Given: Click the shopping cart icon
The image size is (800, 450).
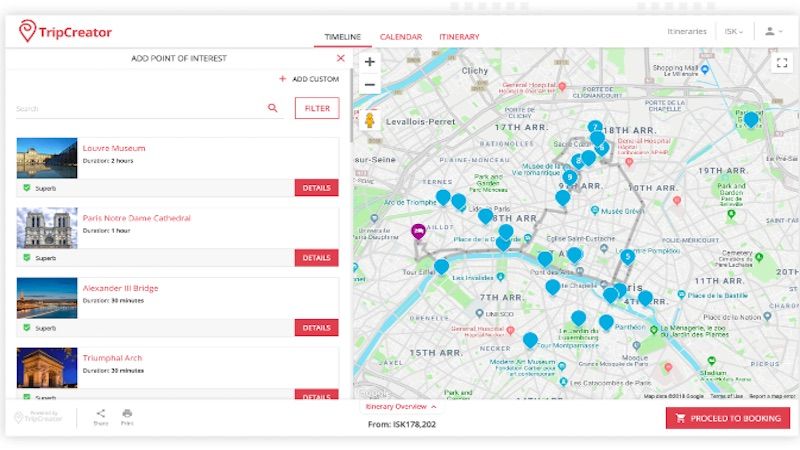Looking at the screenshot, I should (x=680, y=418).
